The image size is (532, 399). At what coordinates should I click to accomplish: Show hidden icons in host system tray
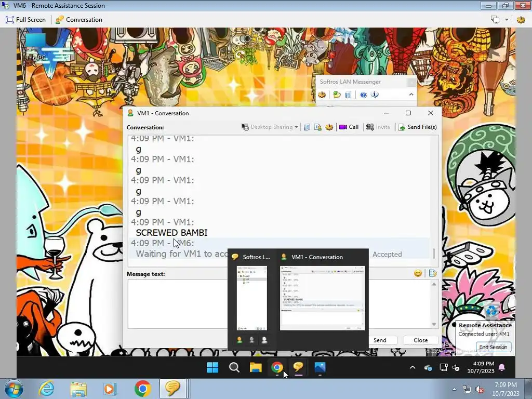click(454, 390)
